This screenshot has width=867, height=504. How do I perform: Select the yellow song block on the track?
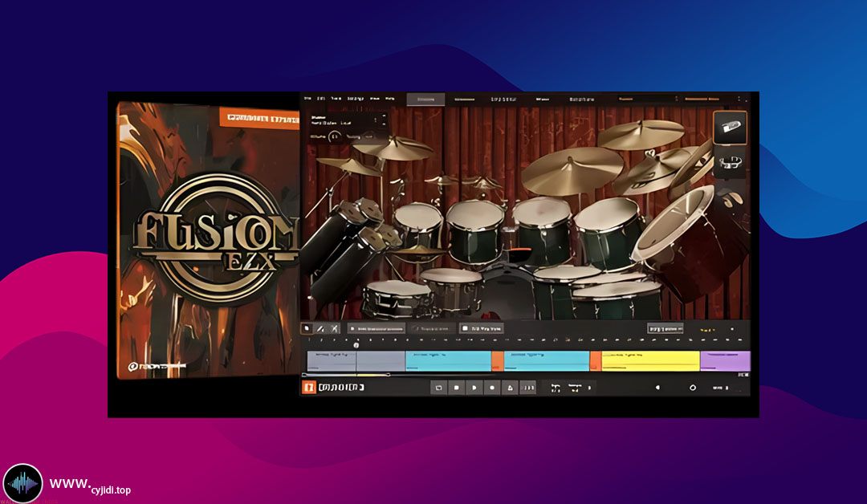pos(649,360)
